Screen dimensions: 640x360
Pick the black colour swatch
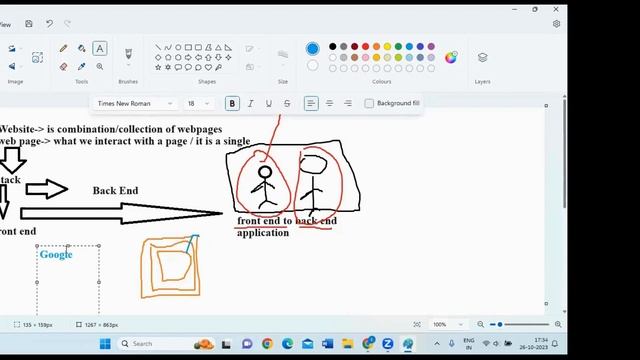pos(333,47)
